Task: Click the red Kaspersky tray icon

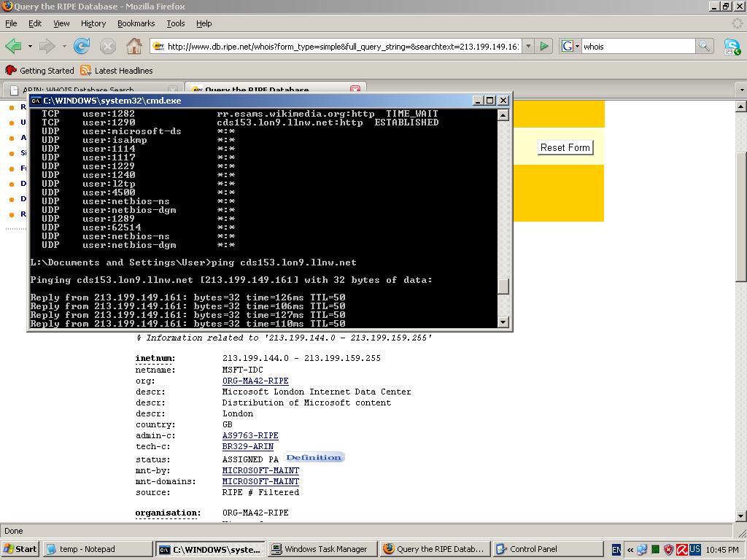Action: coord(682,550)
